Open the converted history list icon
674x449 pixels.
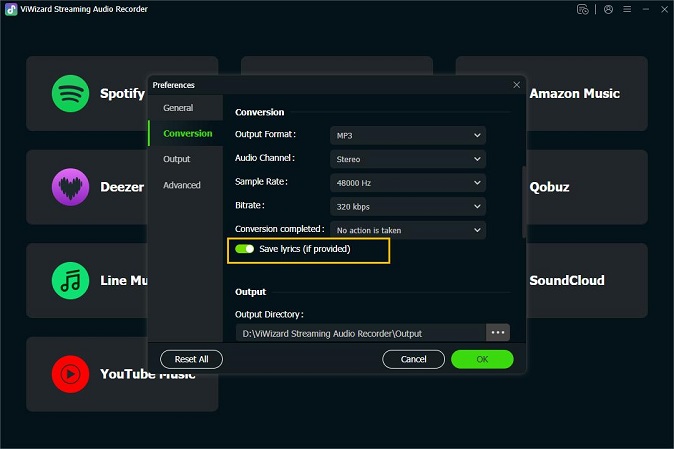(582, 9)
